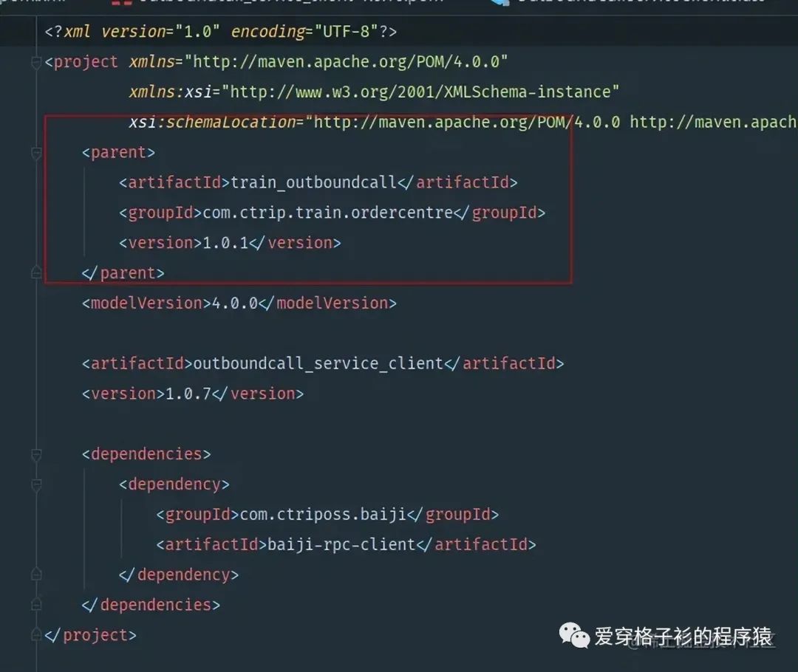
Task: Click the closing </parent> tag text
Action: [123, 273]
